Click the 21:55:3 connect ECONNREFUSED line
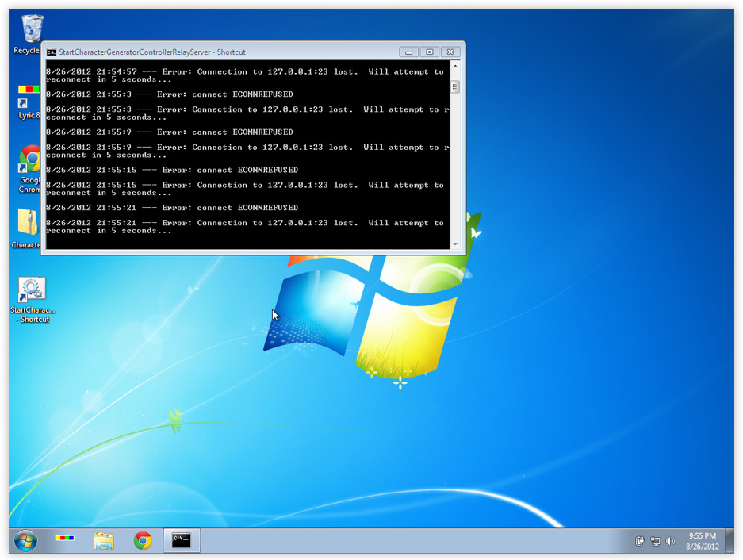 pos(169,94)
